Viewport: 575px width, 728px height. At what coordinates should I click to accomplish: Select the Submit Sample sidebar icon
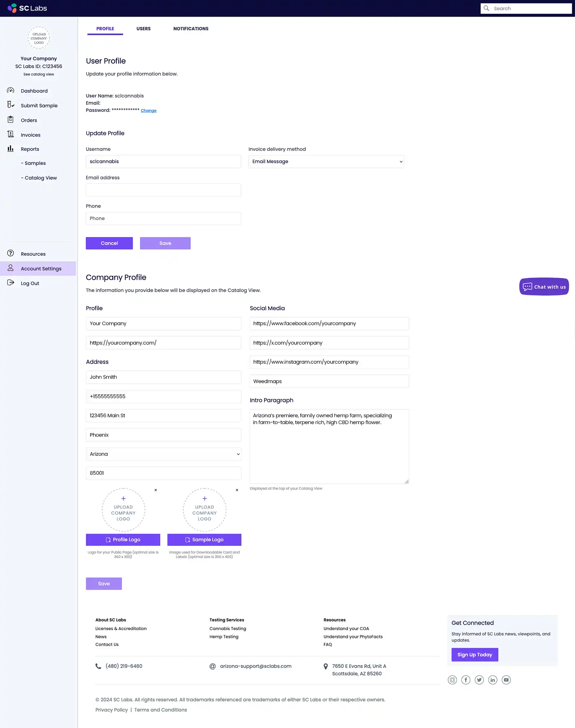10,105
